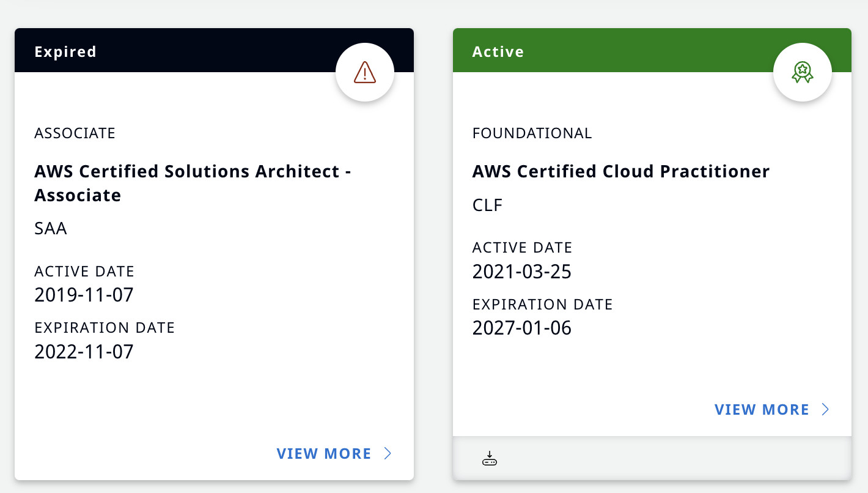Image resolution: width=868 pixels, height=493 pixels.
Task: Click the chevron arrow on the Solutions Architect card
Action: (388, 453)
